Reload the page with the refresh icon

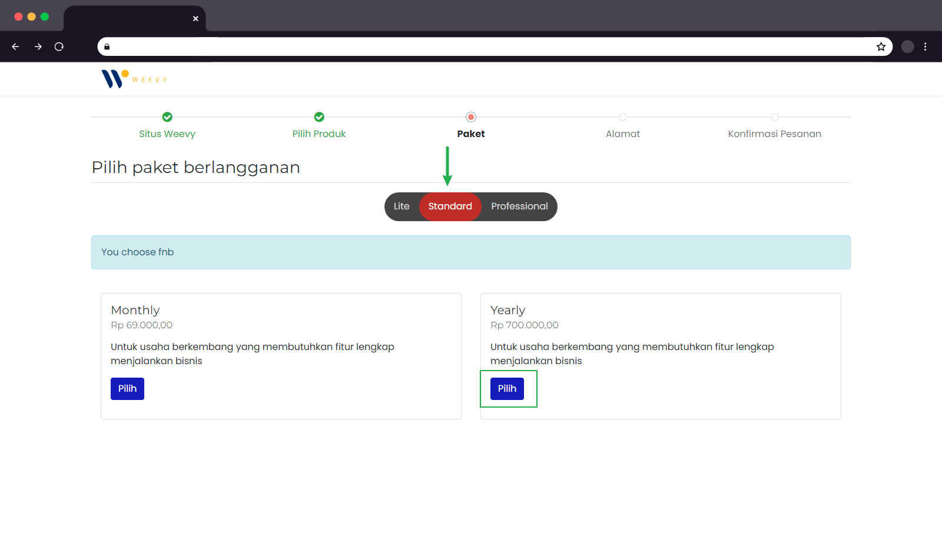tap(59, 46)
